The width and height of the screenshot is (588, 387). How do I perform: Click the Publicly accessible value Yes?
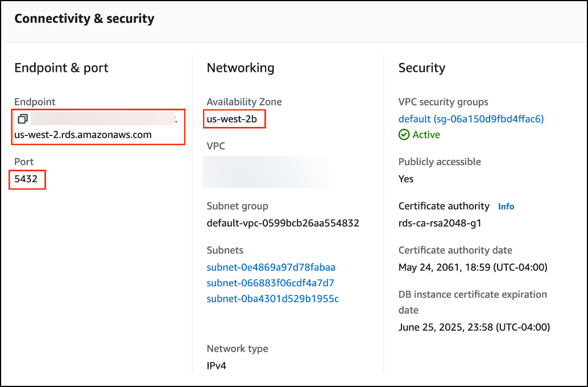[x=405, y=179]
